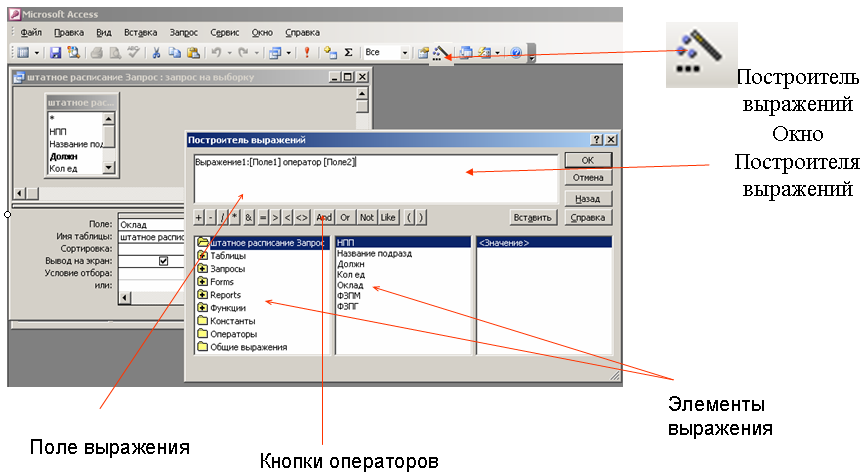This screenshot has height=475, width=866.
Task: Select <Значение> in the right list
Action: tap(544, 242)
